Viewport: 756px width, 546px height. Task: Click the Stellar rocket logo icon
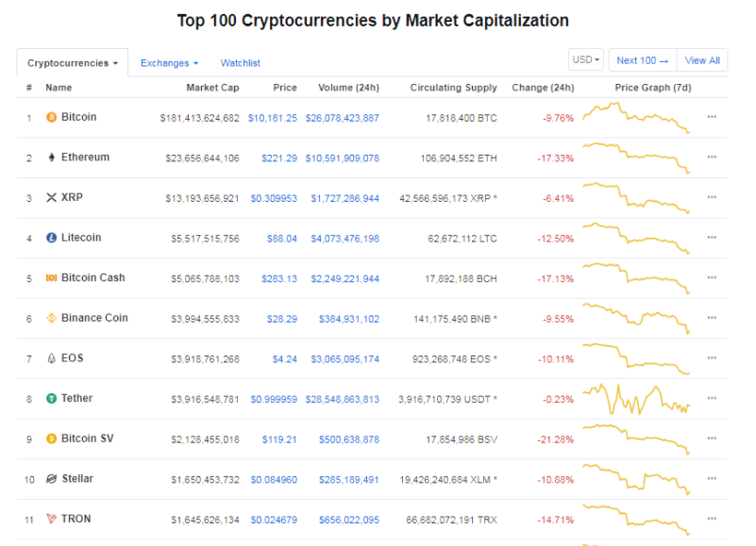(51, 478)
